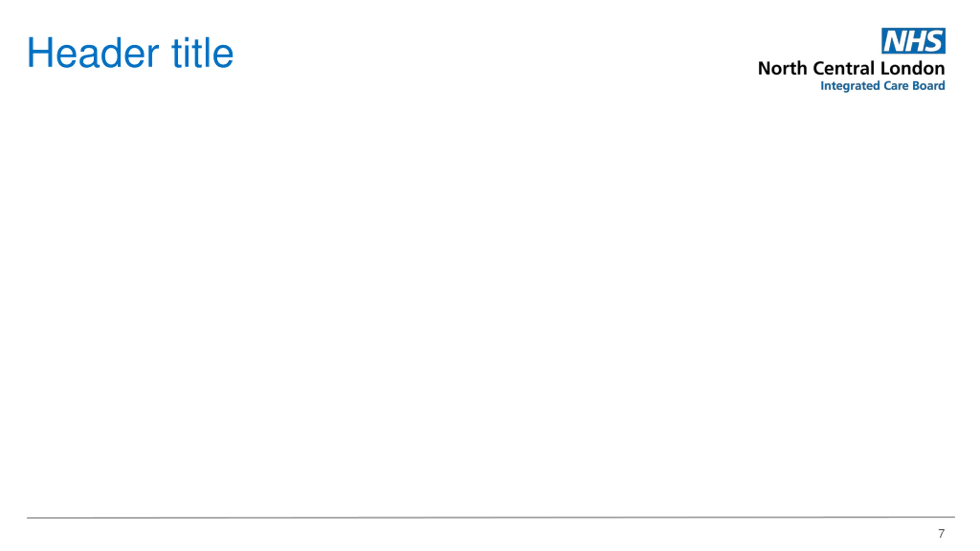Select the North Central London text
The image size is (980, 551).
click(851, 68)
